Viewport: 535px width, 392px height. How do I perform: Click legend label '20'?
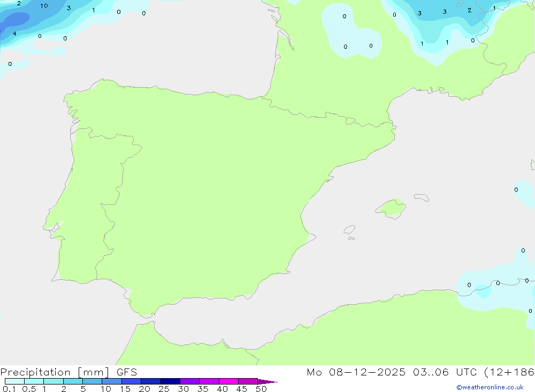[144, 389]
